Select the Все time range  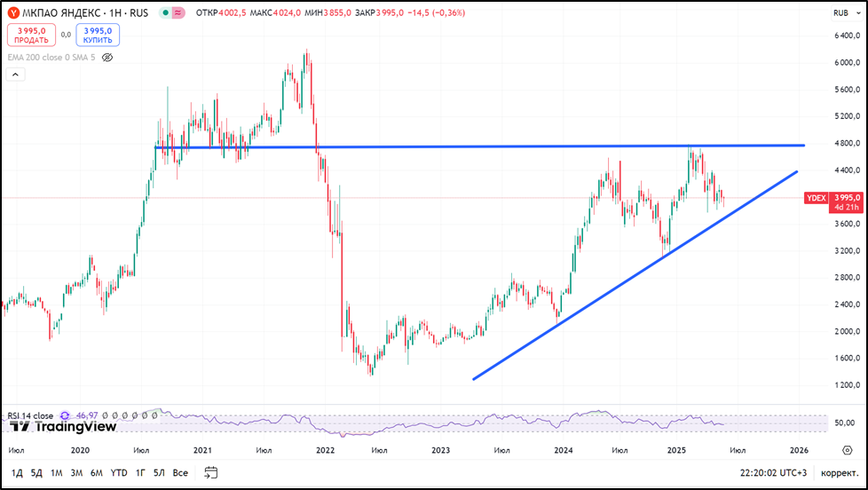tap(180, 473)
